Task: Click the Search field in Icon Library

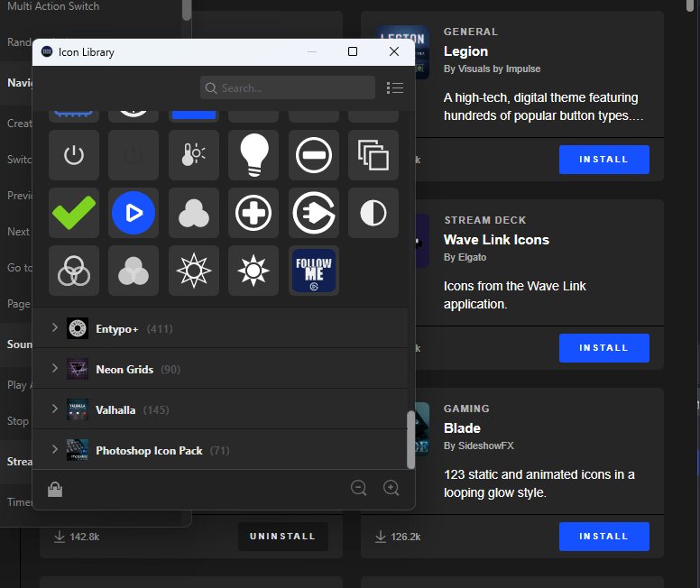Action: [x=288, y=87]
